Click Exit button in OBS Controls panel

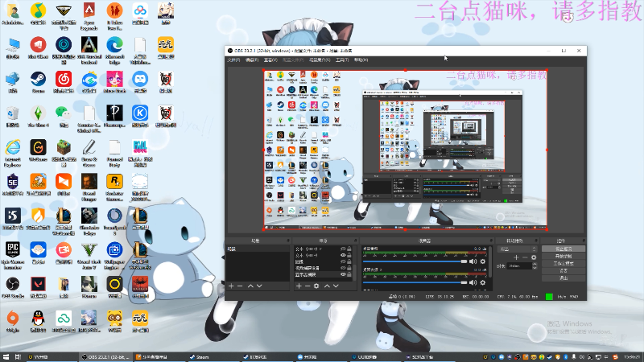pyautogui.click(x=563, y=278)
